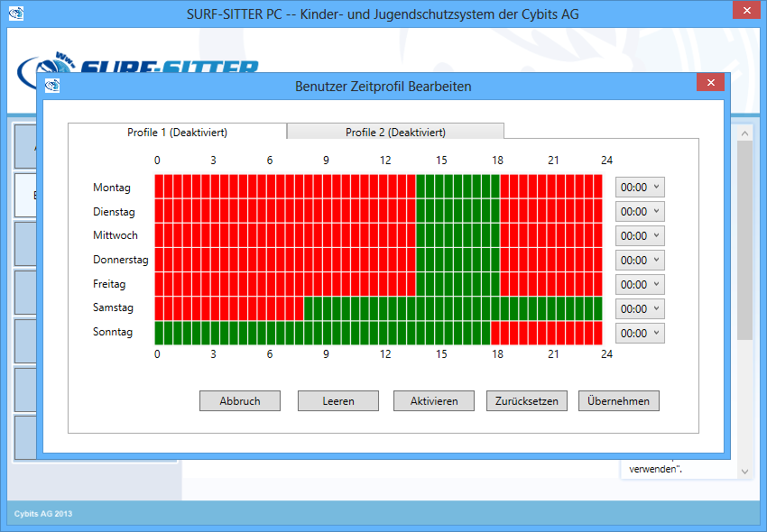This screenshot has height=532, width=767.
Task: Click the Leeren button
Action: pos(338,401)
